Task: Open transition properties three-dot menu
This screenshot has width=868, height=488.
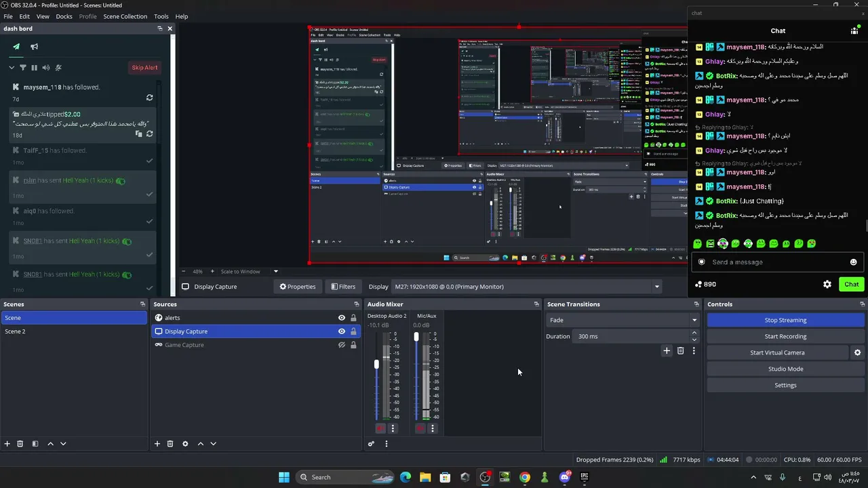Action: click(694, 350)
